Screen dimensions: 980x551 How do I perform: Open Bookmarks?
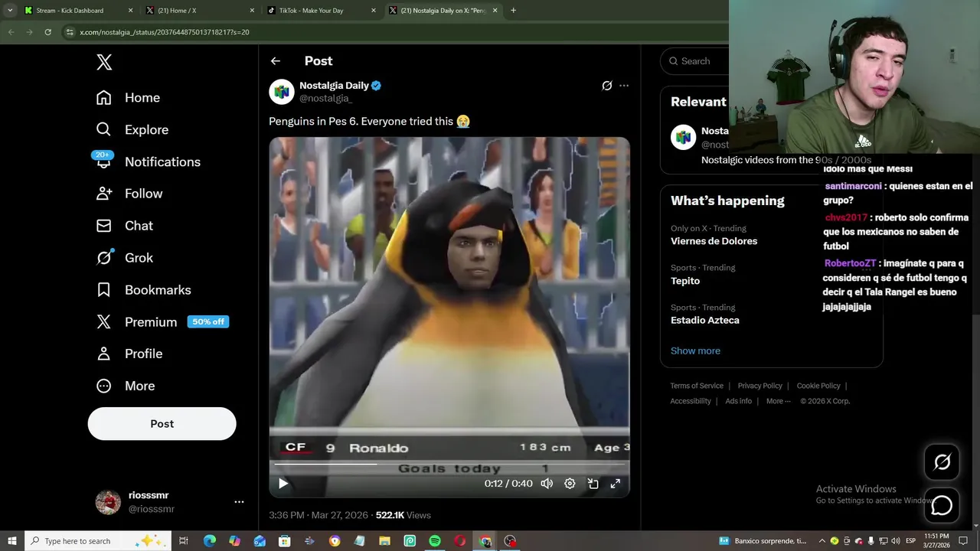[x=143, y=290]
